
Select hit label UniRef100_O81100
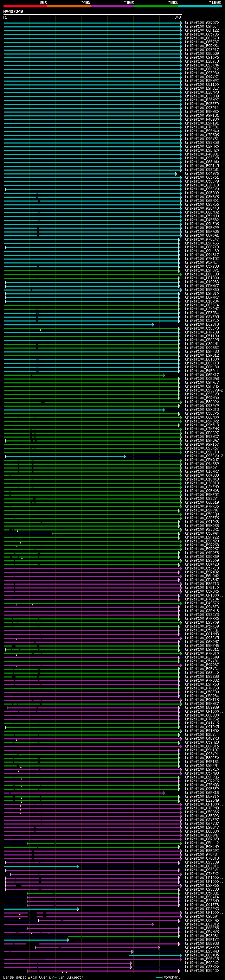click(x=201, y=84)
